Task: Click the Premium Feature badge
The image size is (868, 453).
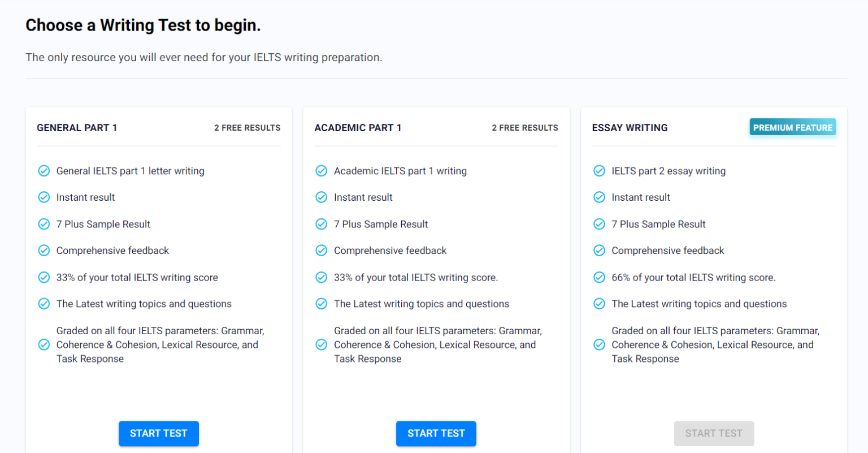Action: [x=792, y=127]
